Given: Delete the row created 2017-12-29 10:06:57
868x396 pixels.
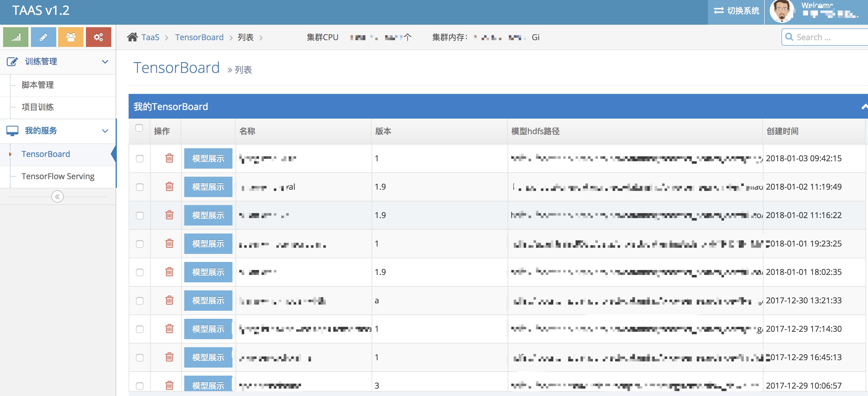Looking at the screenshot, I should pos(169,385).
